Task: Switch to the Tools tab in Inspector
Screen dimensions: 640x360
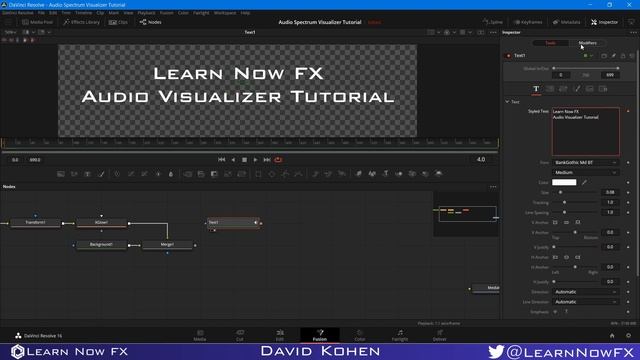Action: coord(551,43)
